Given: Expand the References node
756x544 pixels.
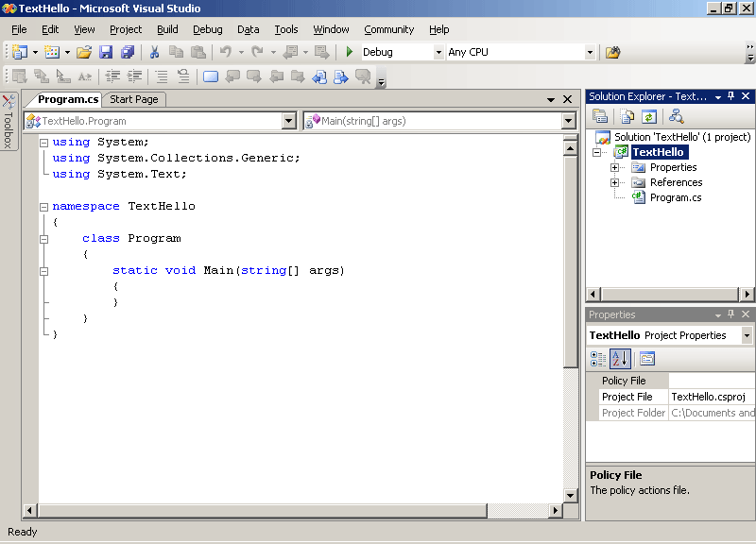Looking at the screenshot, I should [614, 182].
